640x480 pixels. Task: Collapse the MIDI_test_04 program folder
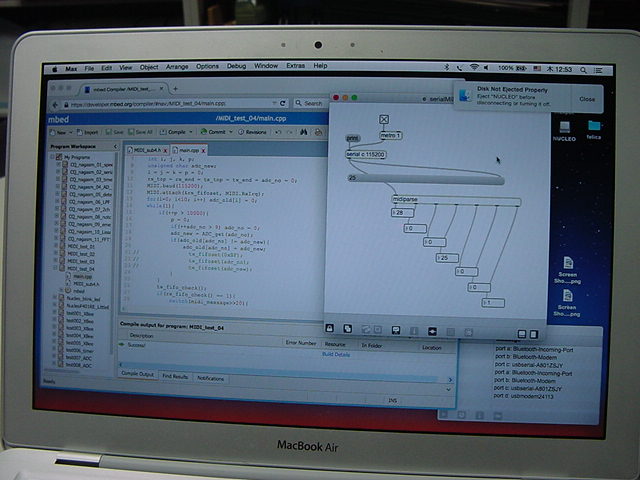[56, 268]
